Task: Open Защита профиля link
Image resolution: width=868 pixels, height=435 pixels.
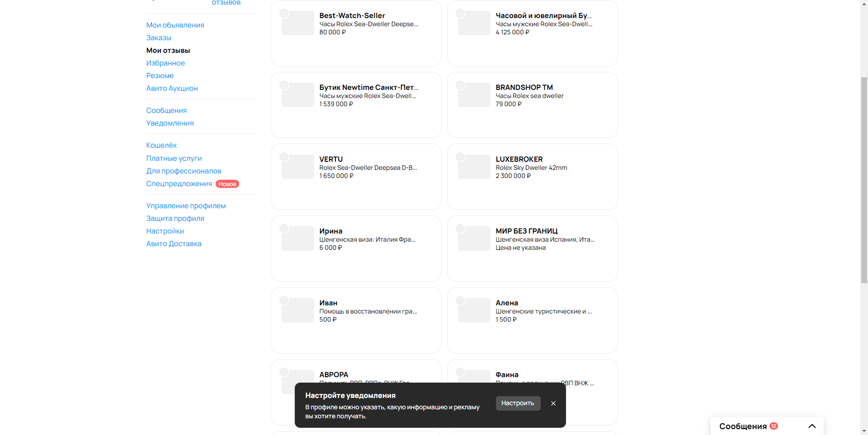Action: (175, 218)
